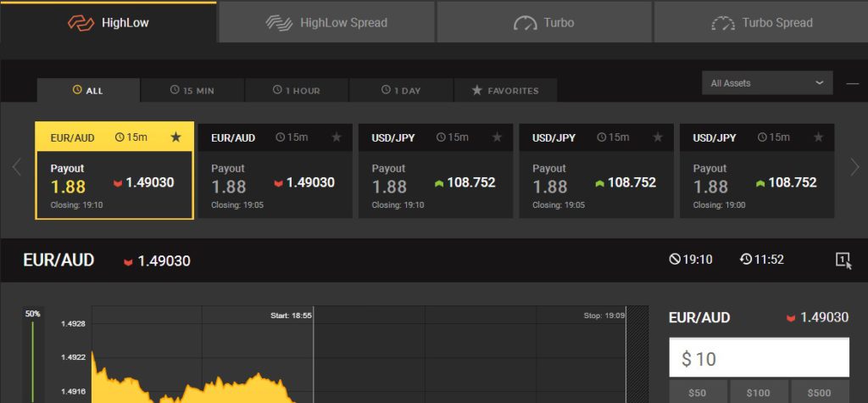Go to previous asset cards
The image size is (868, 403).
tap(17, 167)
